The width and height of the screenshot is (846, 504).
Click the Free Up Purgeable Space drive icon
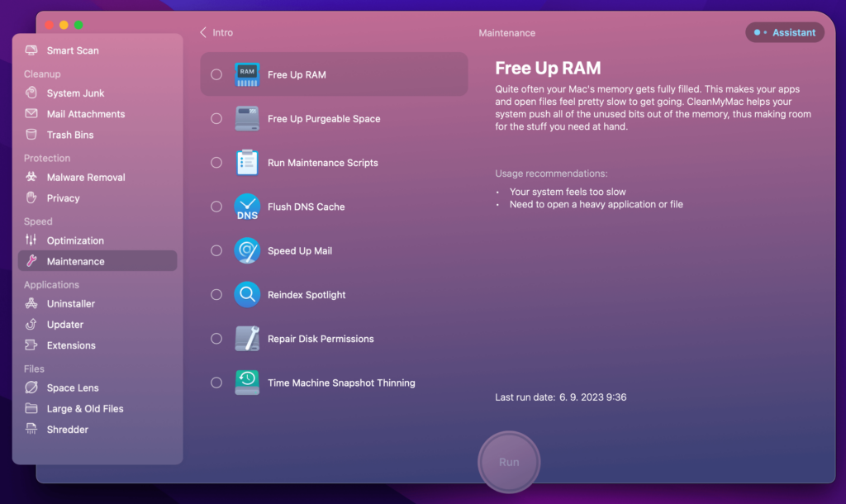[x=247, y=119]
